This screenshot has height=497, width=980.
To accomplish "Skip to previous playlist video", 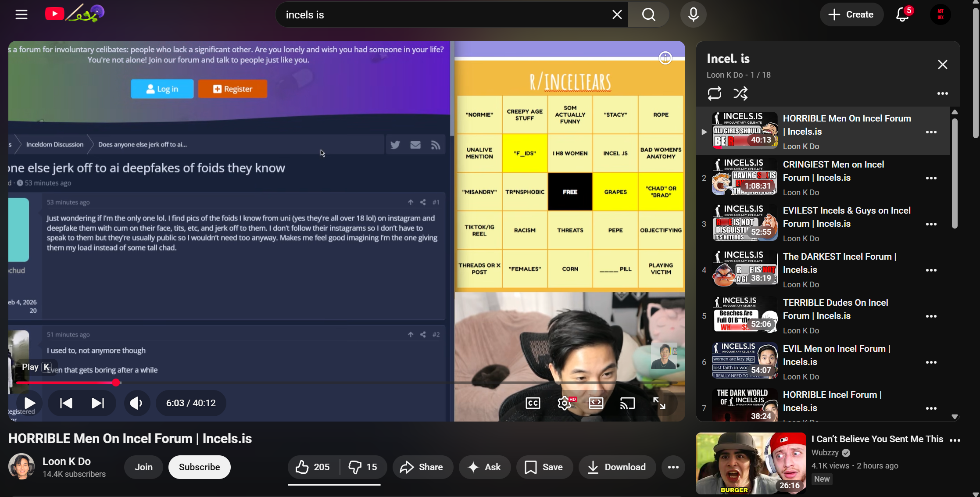I will click(66, 403).
